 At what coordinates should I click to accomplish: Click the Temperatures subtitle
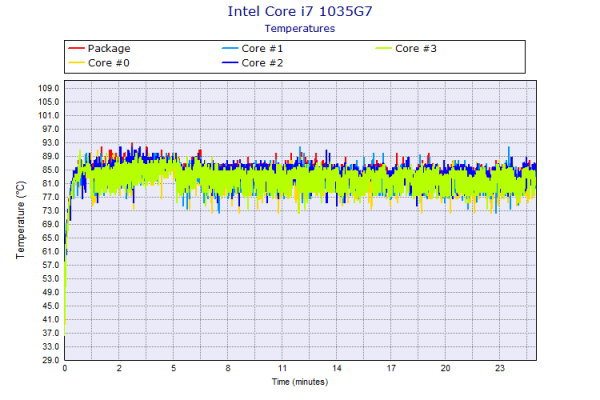[300, 28]
